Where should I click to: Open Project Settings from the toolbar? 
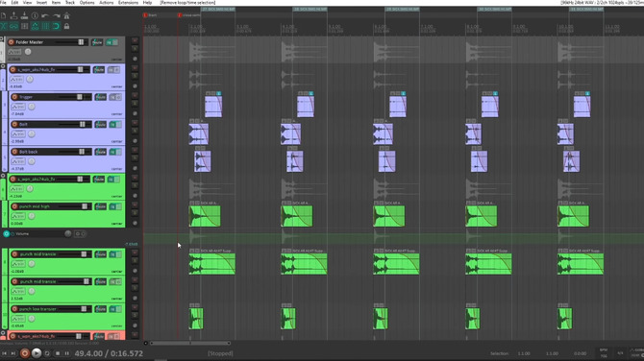click(x=35, y=16)
